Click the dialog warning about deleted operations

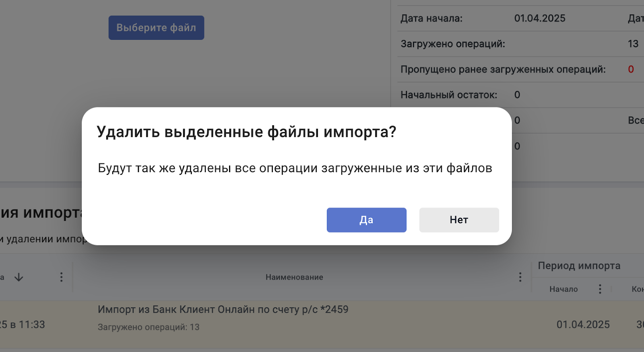[x=295, y=168]
